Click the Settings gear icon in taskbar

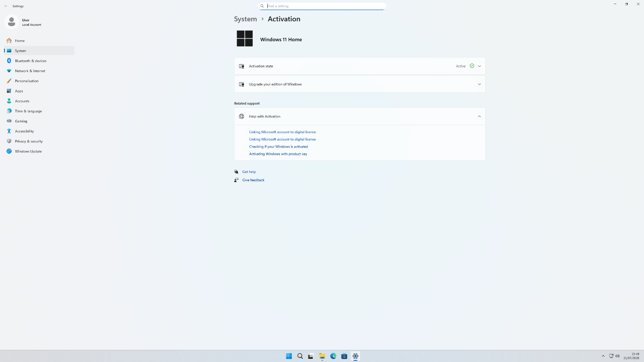(x=355, y=356)
